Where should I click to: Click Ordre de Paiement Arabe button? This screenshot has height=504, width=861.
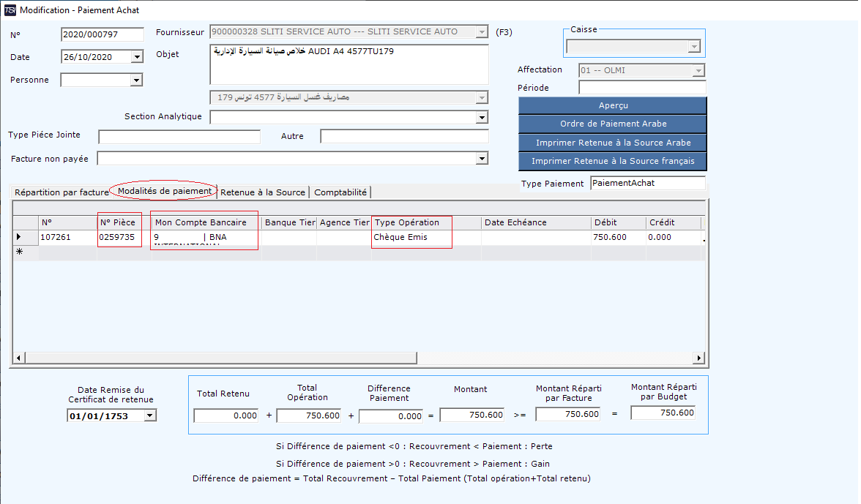(x=613, y=124)
